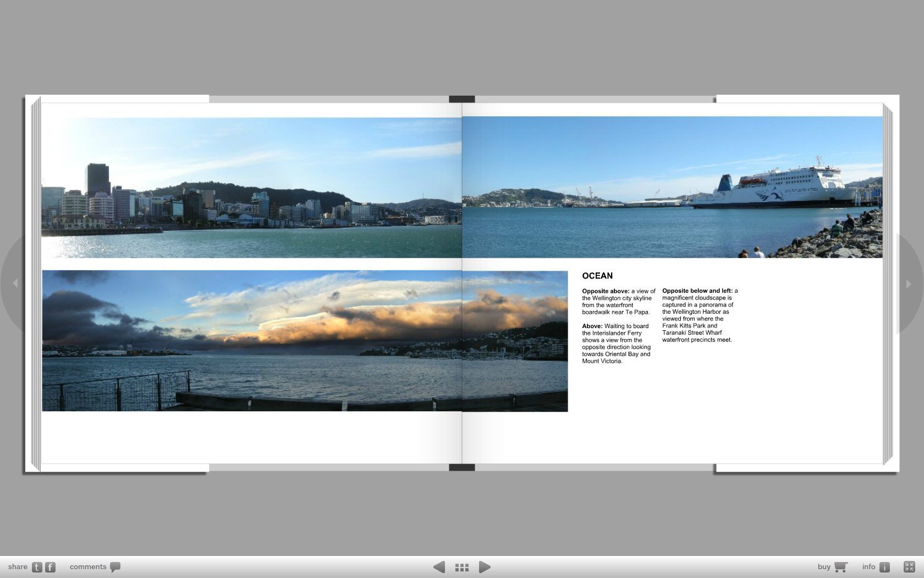The height and width of the screenshot is (578, 924).
Task: Click the 'comments' text label
Action: tap(88, 567)
